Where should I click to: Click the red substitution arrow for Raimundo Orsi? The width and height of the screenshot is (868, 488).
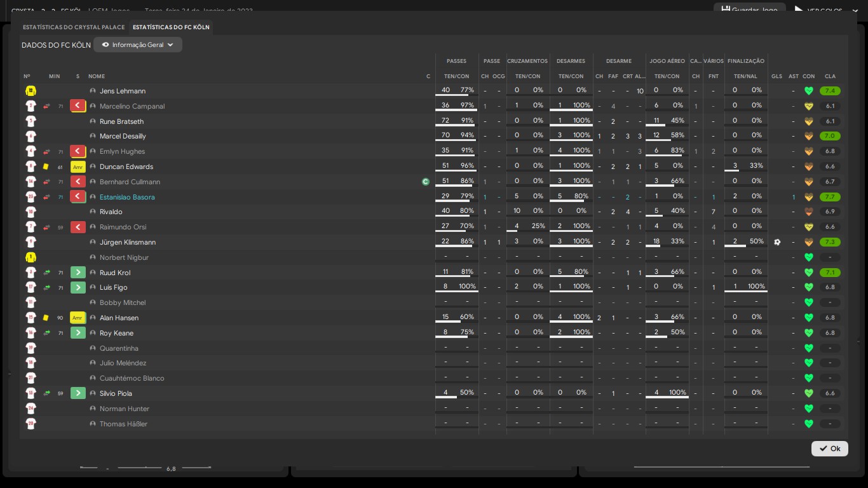[78, 227]
